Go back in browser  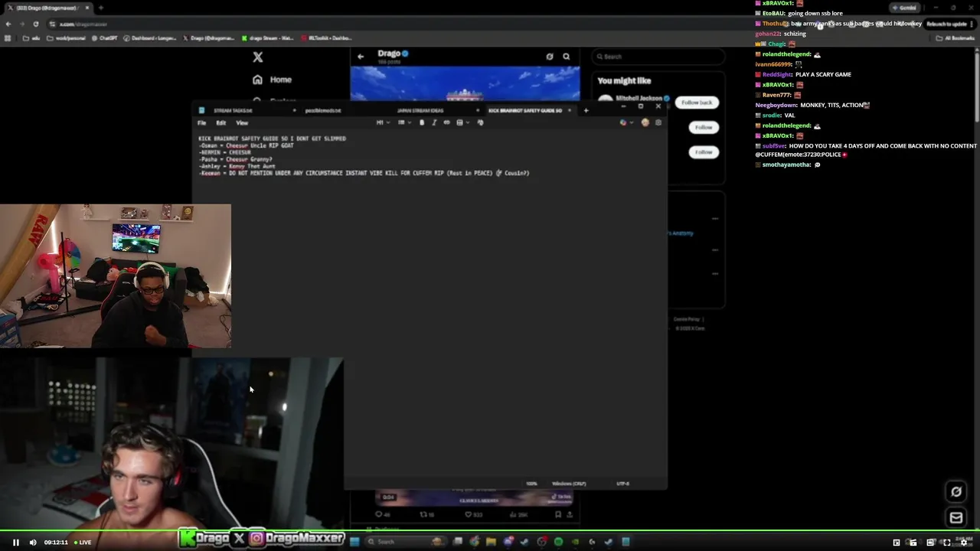coord(8,24)
